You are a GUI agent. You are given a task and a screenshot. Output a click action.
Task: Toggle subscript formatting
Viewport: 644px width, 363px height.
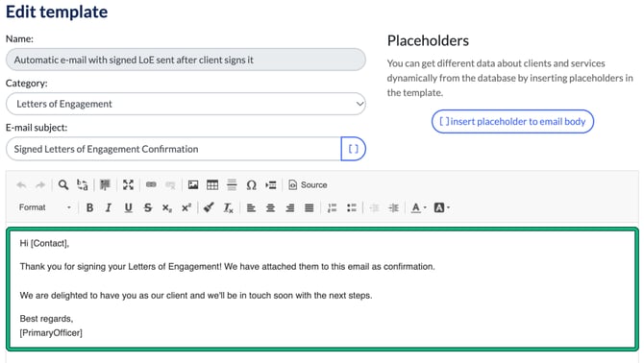166,208
